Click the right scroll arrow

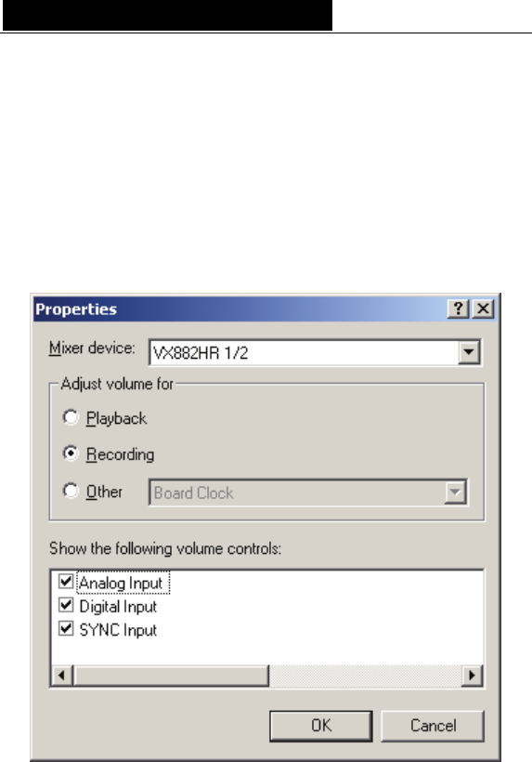click(x=472, y=675)
